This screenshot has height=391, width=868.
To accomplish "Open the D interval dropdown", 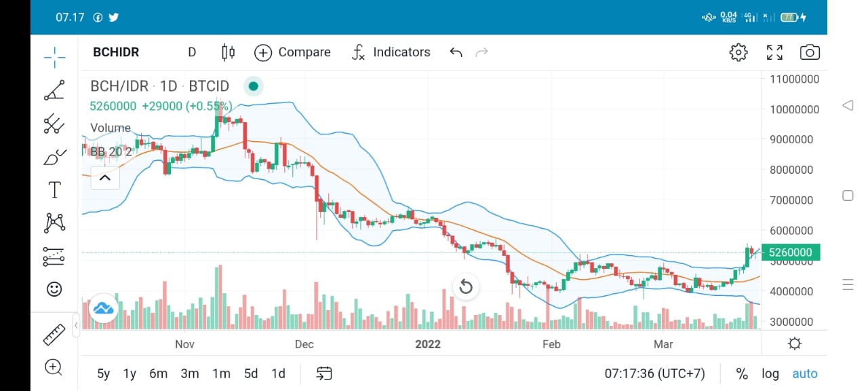I will [192, 52].
